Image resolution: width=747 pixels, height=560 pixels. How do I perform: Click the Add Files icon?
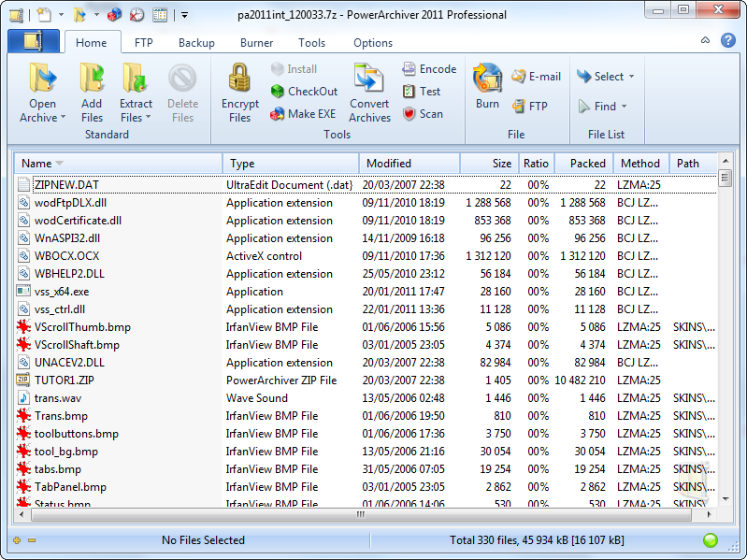92,78
